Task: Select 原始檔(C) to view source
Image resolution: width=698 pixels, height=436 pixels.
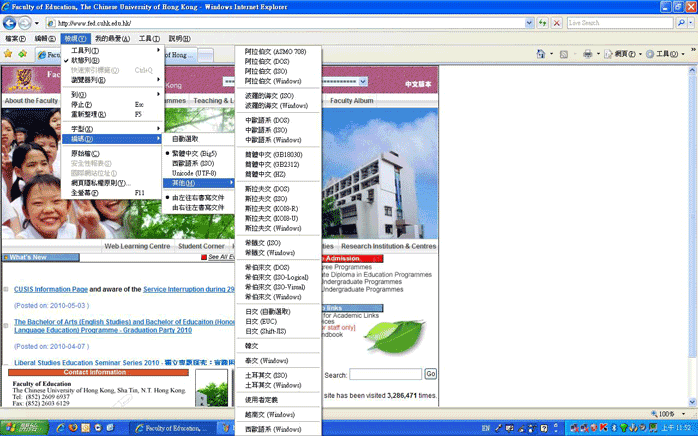Action: 113,153
